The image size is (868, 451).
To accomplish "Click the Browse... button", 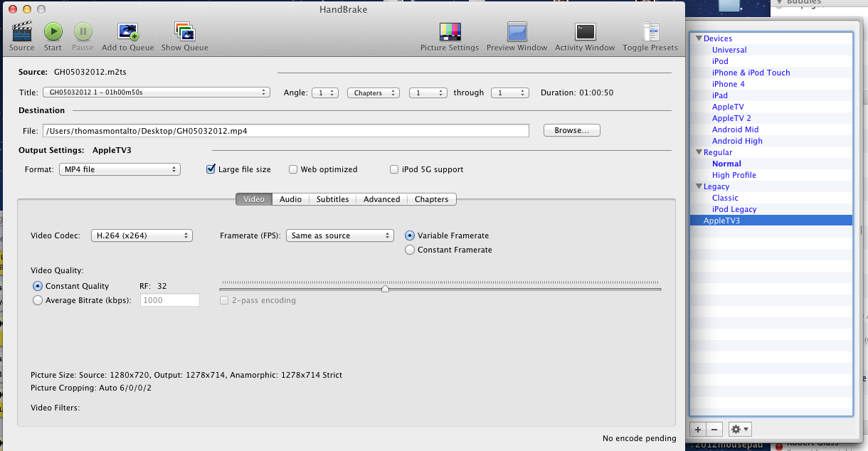I will tap(571, 130).
